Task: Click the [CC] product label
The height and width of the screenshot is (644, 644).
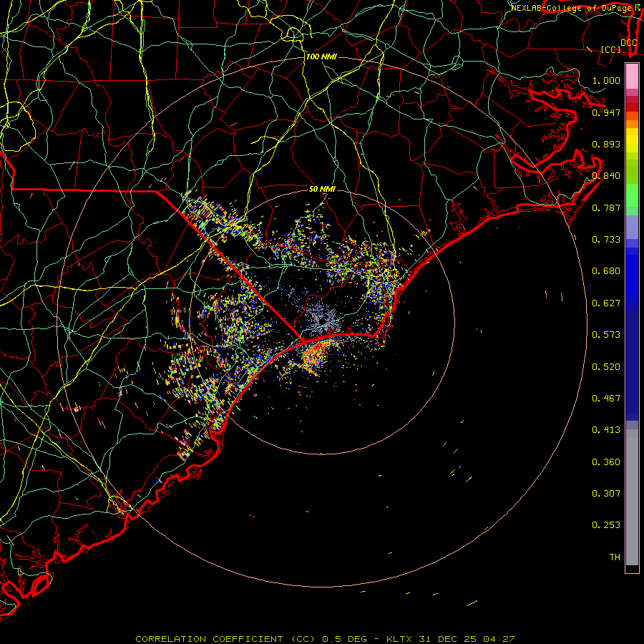Action: point(611,49)
